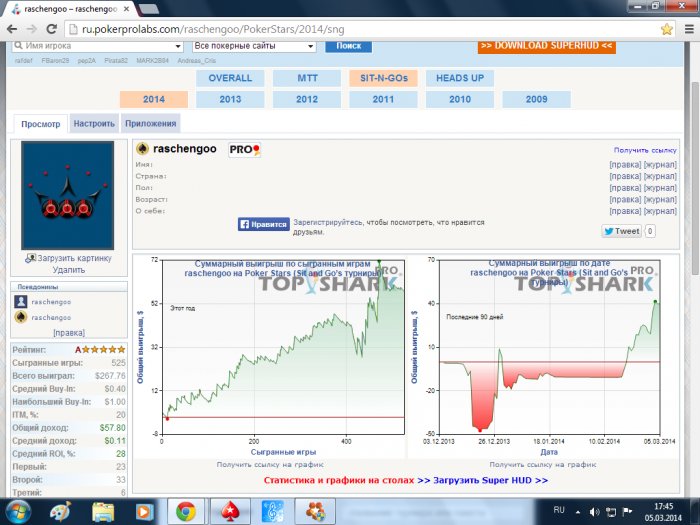
Task: Click the winnings by date chart
Action: pos(550,347)
